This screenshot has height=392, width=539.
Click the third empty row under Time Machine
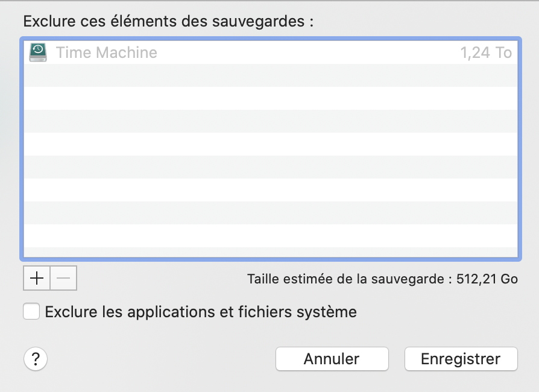click(x=270, y=121)
